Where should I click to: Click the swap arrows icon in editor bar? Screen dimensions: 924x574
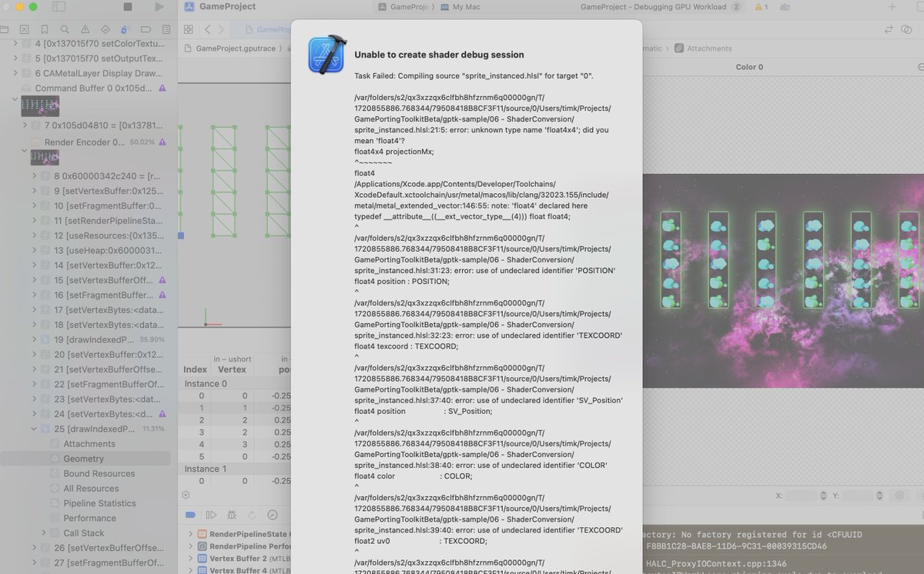pyautogui.click(x=889, y=29)
